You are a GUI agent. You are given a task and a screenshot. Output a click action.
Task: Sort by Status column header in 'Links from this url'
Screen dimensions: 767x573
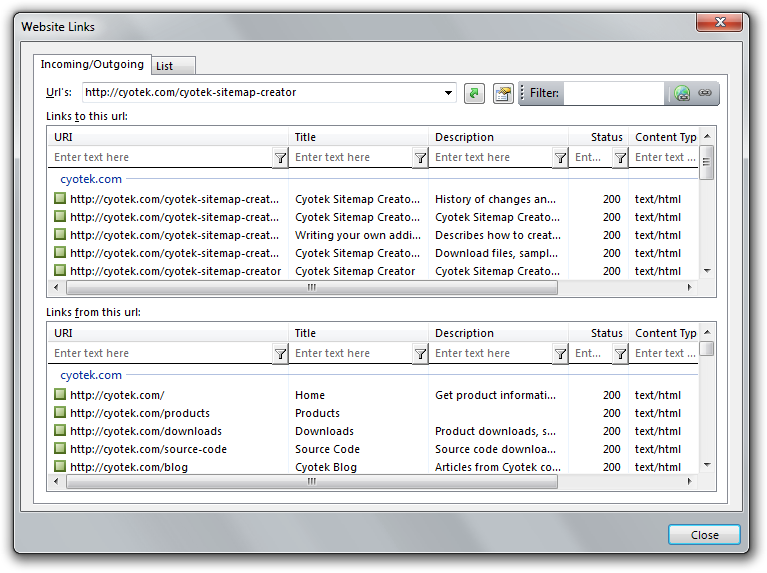(598, 333)
